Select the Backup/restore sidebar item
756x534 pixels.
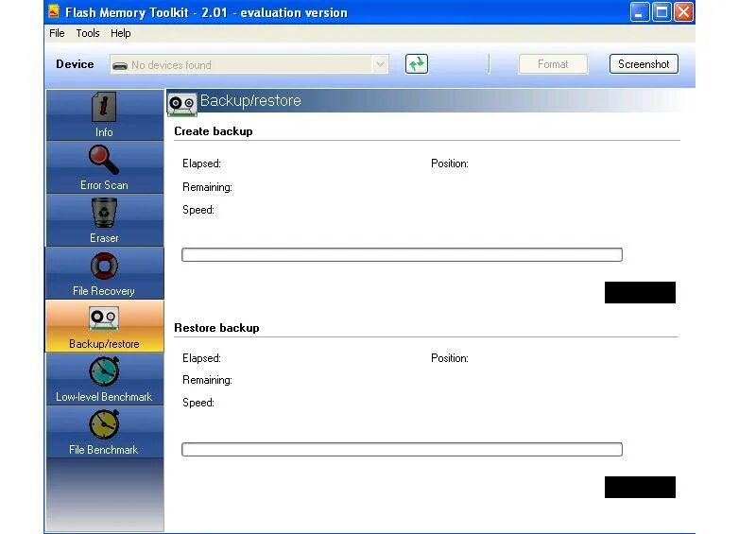tap(104, 326)
